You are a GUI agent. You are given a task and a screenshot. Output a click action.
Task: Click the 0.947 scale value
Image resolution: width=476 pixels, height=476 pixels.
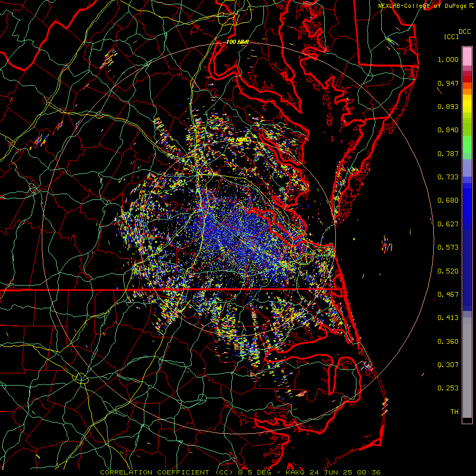[448, 83]
